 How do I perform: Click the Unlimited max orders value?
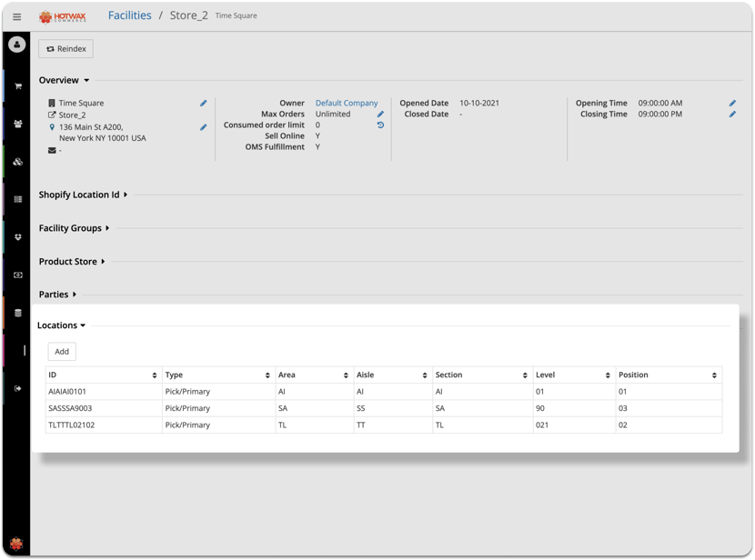(x=333, y=114)
